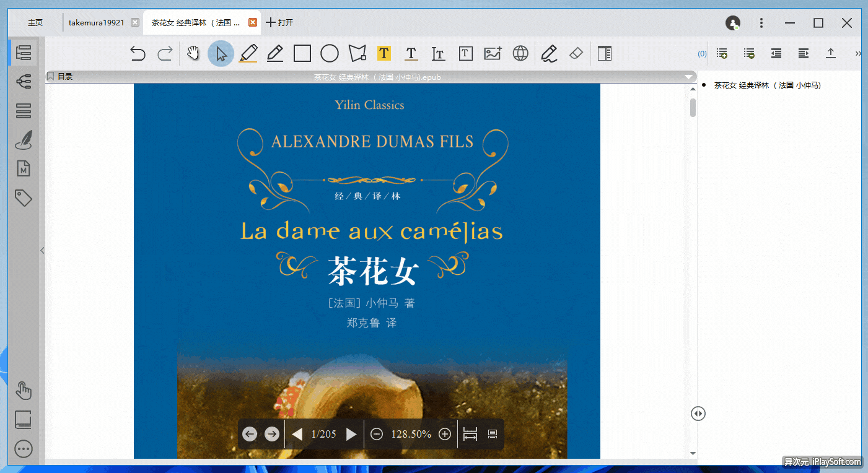Screen dimensions: 868x473
Task: Expand the toolbar overflow chevrons
Action: [858, 54]
